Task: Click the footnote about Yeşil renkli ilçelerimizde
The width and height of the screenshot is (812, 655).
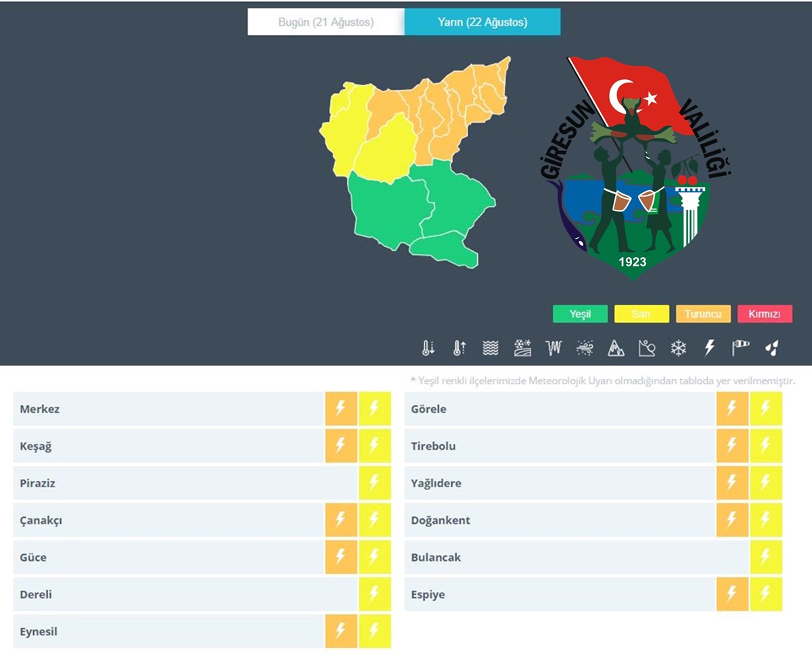Action: tap(603, 381)
